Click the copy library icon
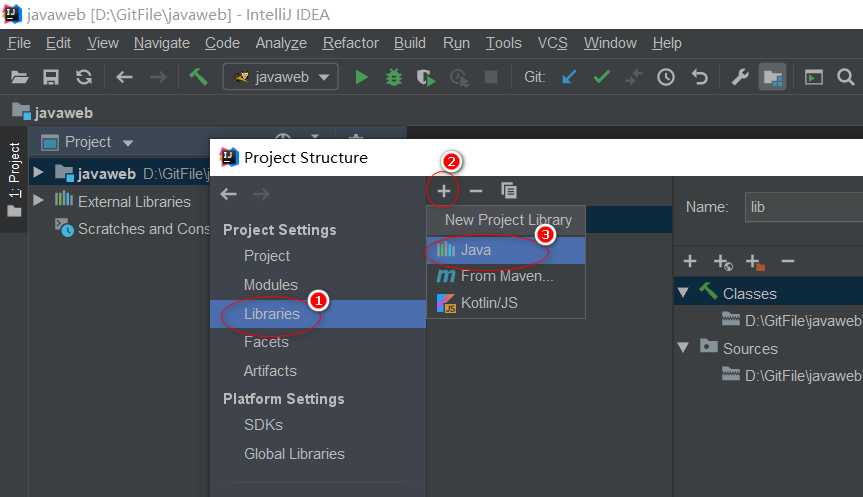This screenshot has height=497, width=863. [509, 190]
